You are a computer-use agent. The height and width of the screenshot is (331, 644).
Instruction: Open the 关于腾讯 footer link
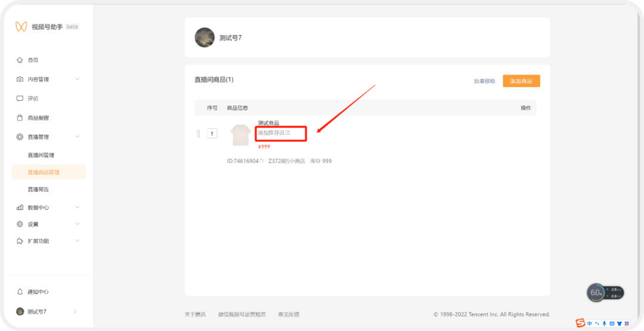(x=195, y=314)
